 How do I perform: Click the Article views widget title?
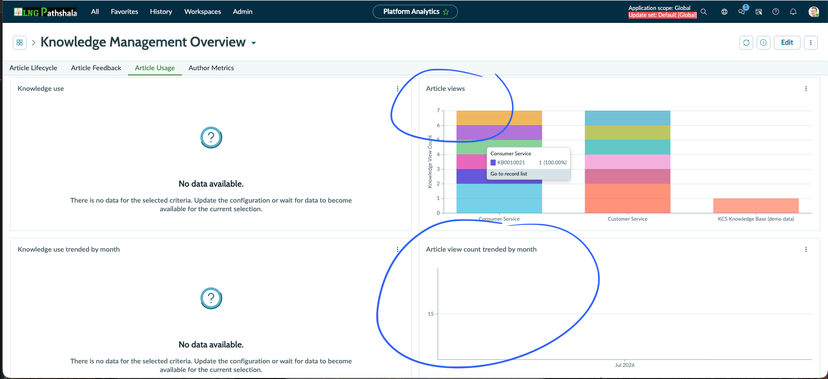pos(445,89)
